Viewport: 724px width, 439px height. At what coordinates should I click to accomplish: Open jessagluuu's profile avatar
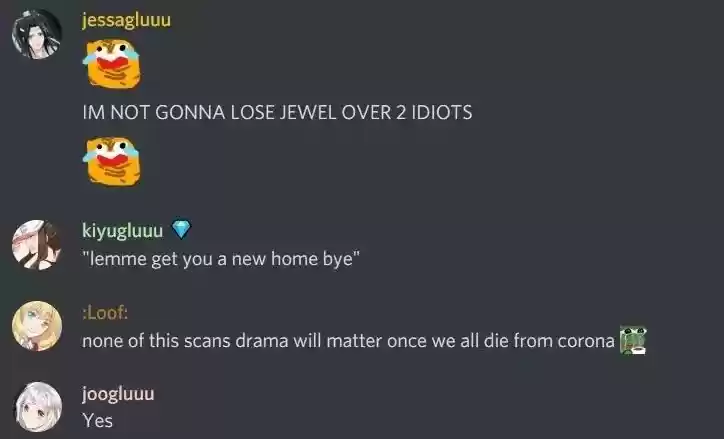coord(37,34)
